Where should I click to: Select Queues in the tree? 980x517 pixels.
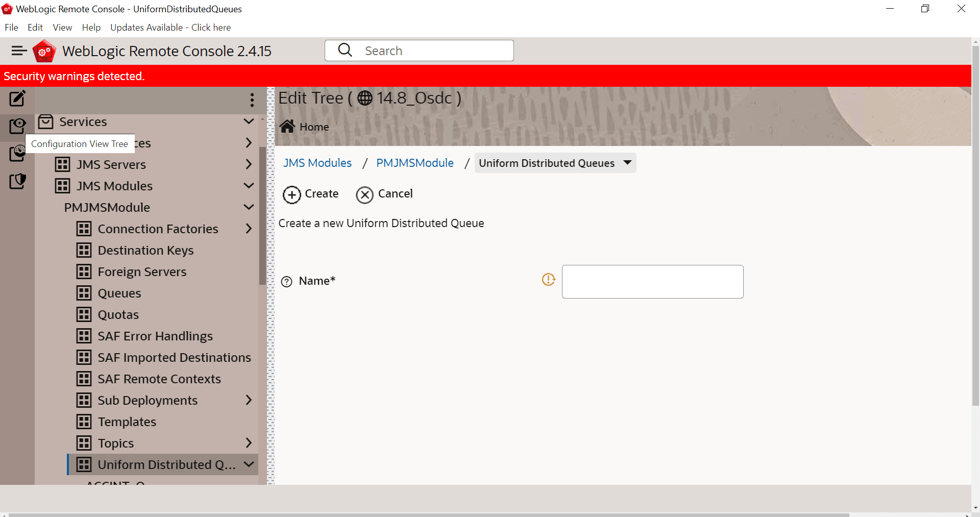tap(119, 293)
